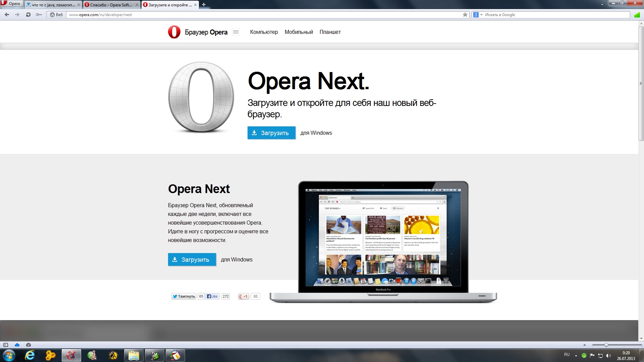Go back with the back arrow
The width and height of the screenshot is (644, 362).
pyautogui.click(x=7, y=15)
